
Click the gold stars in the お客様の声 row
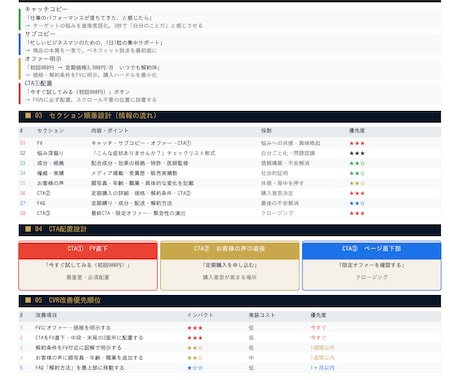pyautogui.click(x=357, y=183)
